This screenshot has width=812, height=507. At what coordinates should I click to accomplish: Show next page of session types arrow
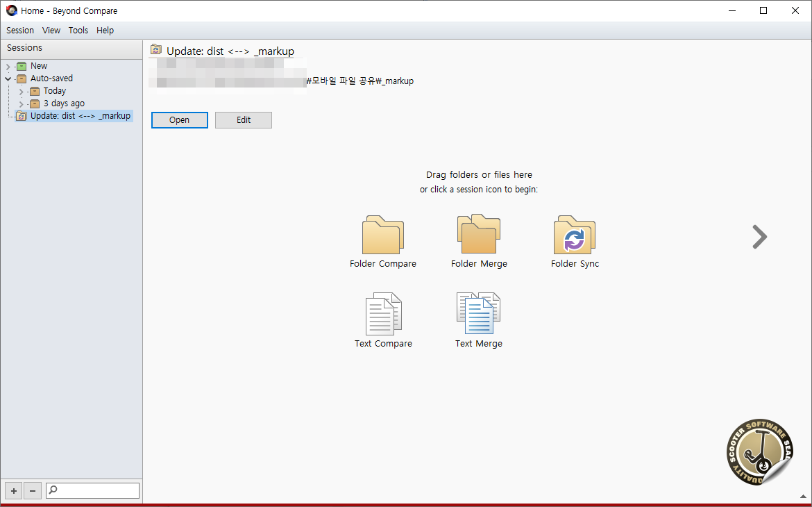(759, 237)
